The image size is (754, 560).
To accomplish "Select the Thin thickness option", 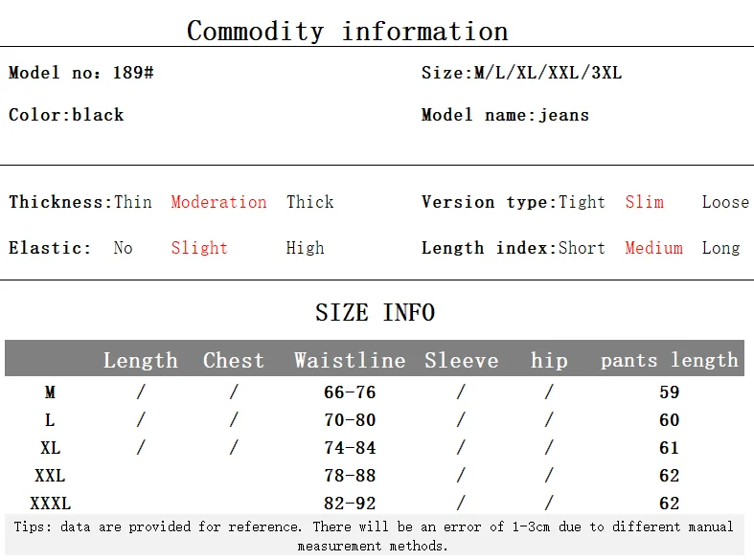I will coord(133,202).
